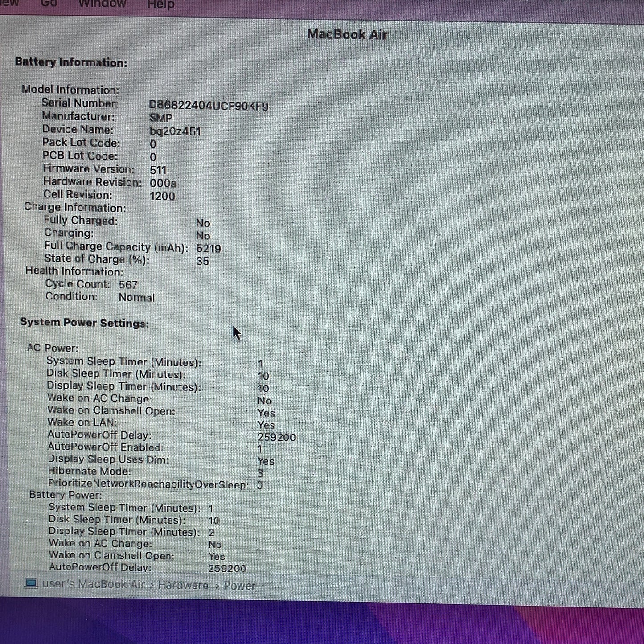Click the "PCB Lot Code:" label
Image resolution: width=644 pixels, height=644 pixels.
point(80,156)
